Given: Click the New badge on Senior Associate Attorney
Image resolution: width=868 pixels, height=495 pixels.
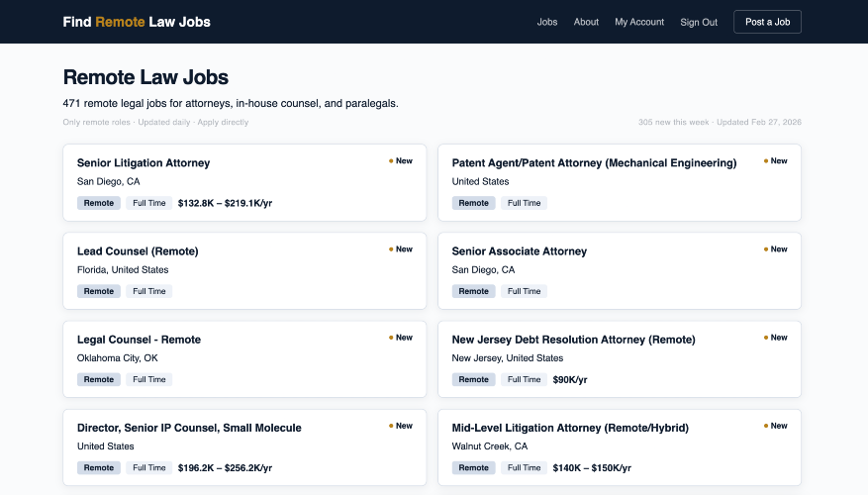Looking at the screenshot, I should (776, 249).
